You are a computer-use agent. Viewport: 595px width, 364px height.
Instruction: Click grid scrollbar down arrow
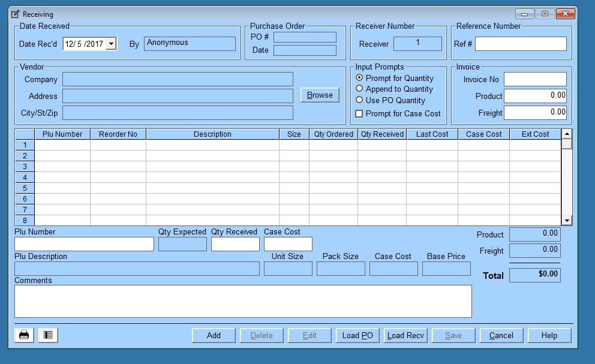(x=567, y=220)
